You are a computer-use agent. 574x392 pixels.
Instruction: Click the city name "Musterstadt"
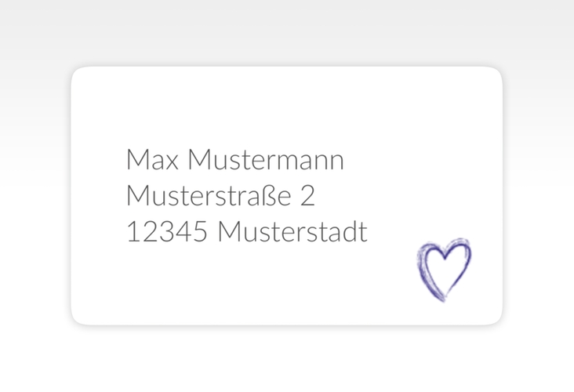[292, 232]
